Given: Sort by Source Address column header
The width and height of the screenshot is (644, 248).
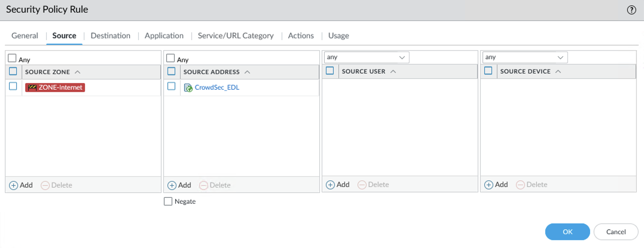Looking at the screenshot, I should coord(211,72).
